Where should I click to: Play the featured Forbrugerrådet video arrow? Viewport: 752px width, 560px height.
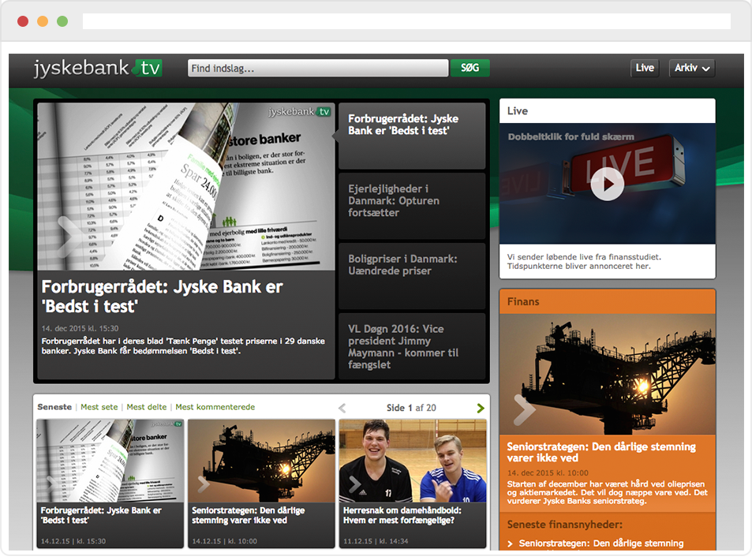tap(70, 236)
